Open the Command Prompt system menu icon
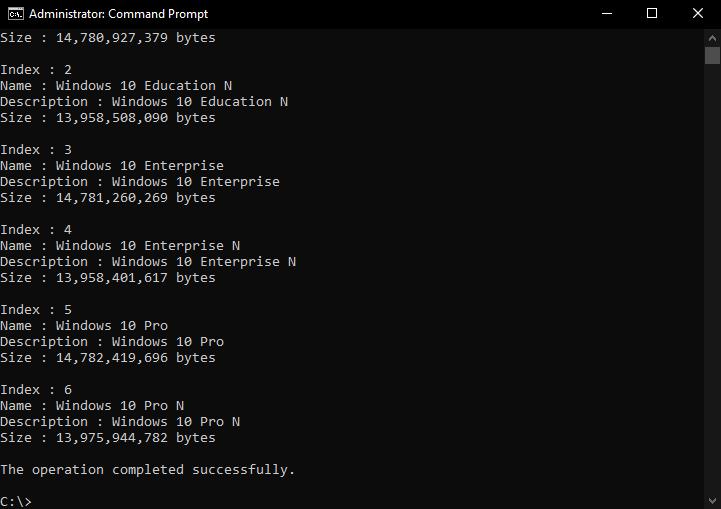721x509 pixels. (15, 14)
